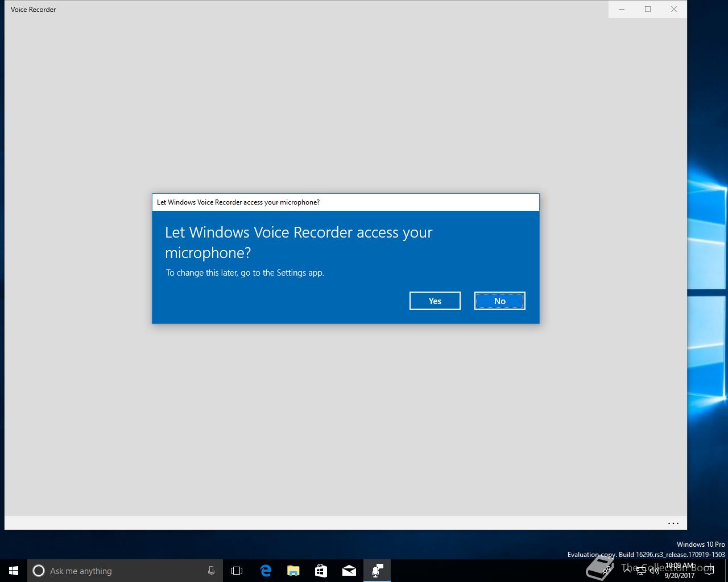Open the volume control tray icon

(x=654, y=571)
